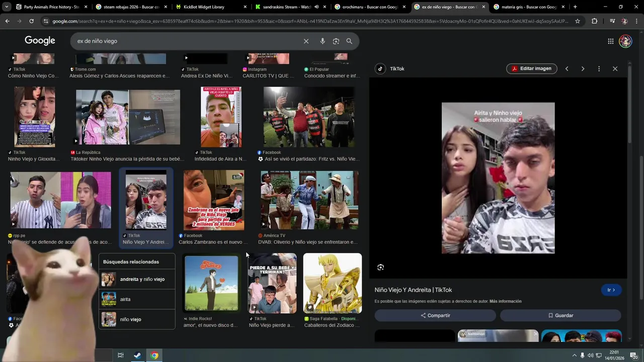Open the Fritz vs. Niño Viejo partidazo image

click(x=309, y=117)
